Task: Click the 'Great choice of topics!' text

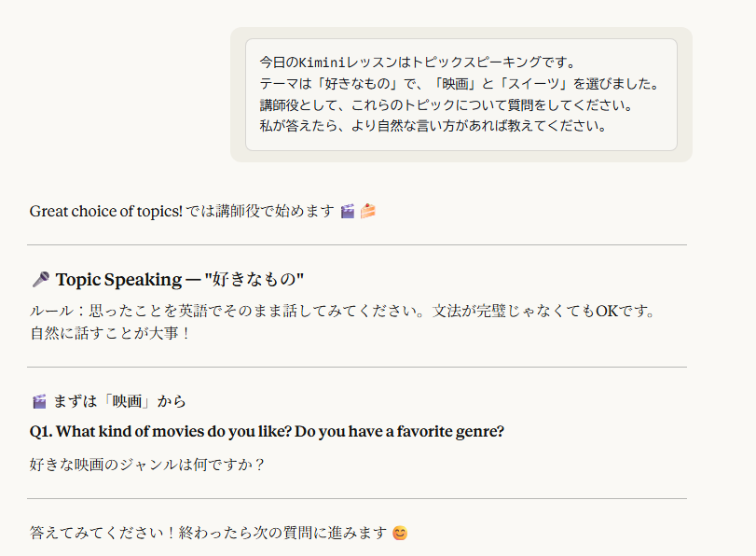Action: pos(106,211)
